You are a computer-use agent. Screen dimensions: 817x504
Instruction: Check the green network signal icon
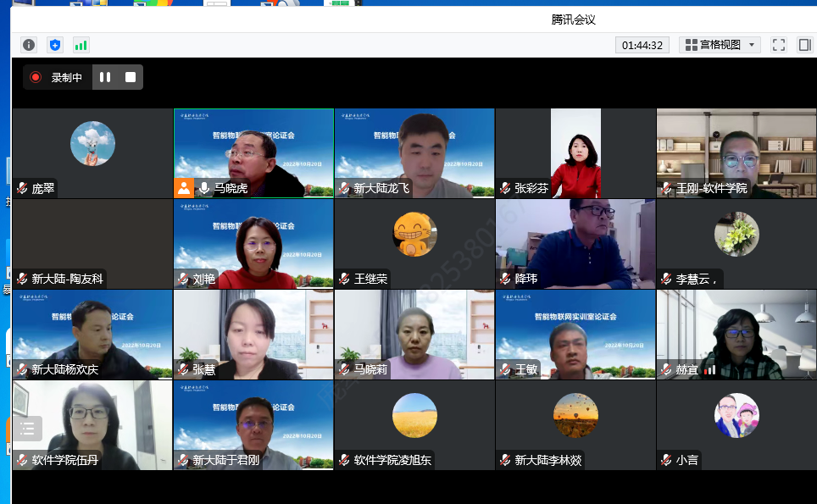(81, 45)
